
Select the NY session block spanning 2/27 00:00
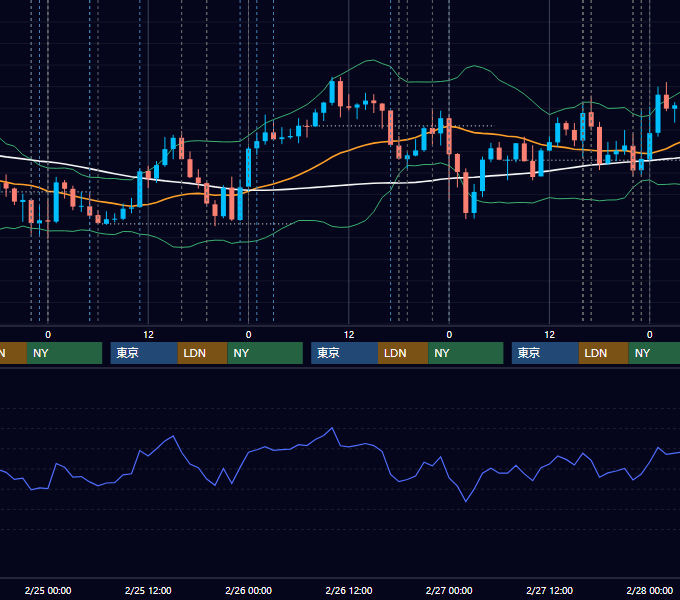466,353
